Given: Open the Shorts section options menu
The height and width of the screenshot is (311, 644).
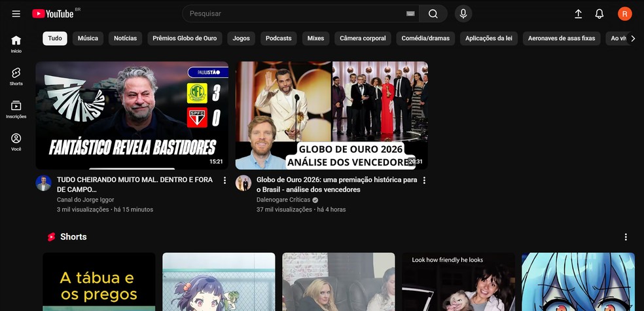Looking at the screenshot, I should pos(626,237).
